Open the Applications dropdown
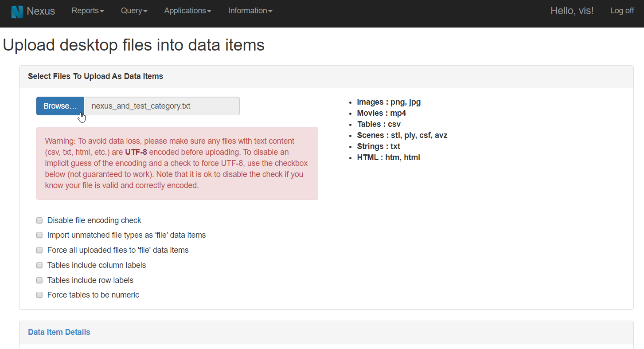 [187, 11]
